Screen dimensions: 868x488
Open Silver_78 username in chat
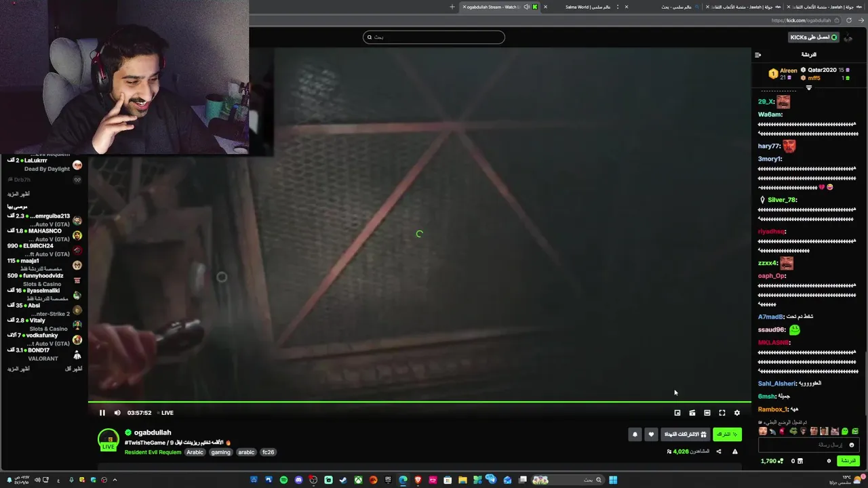click(x=782, y=200)
